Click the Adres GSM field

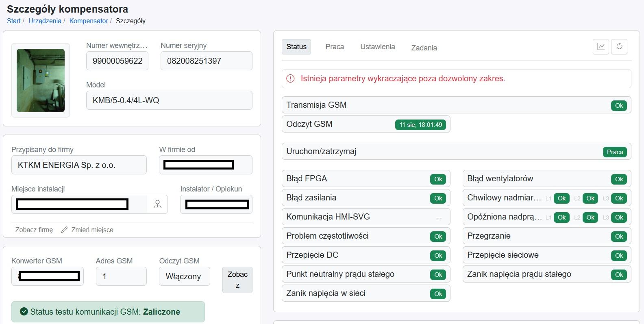(x=121, y=276)
